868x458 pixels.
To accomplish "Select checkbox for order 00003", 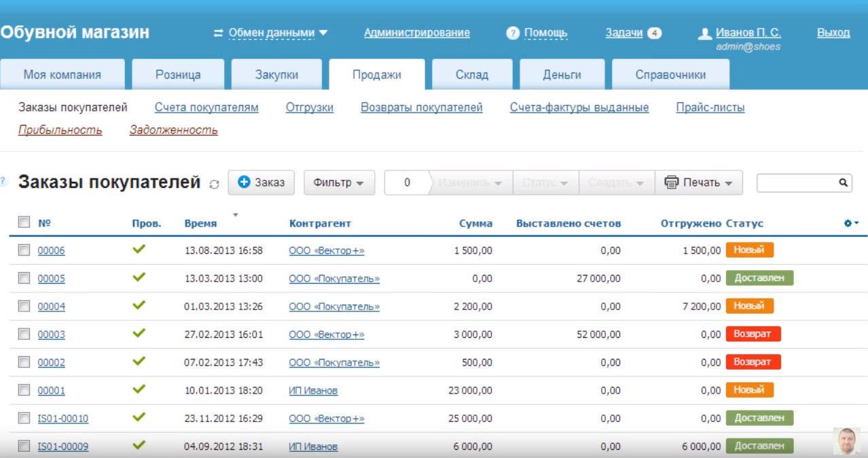I will coord(24,335).
